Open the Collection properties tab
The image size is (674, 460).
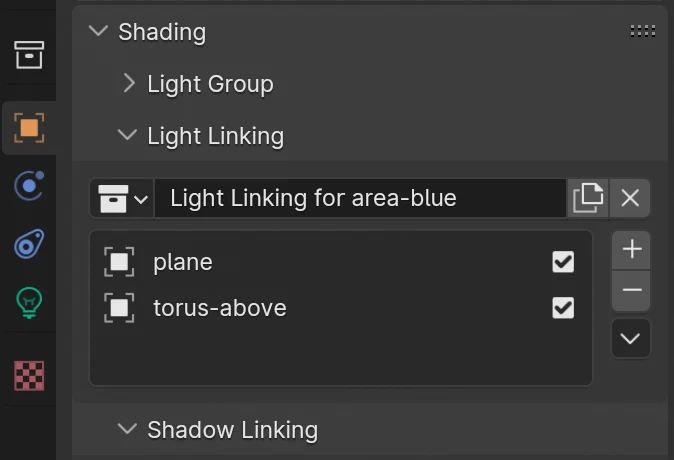(x=29, y=55)
